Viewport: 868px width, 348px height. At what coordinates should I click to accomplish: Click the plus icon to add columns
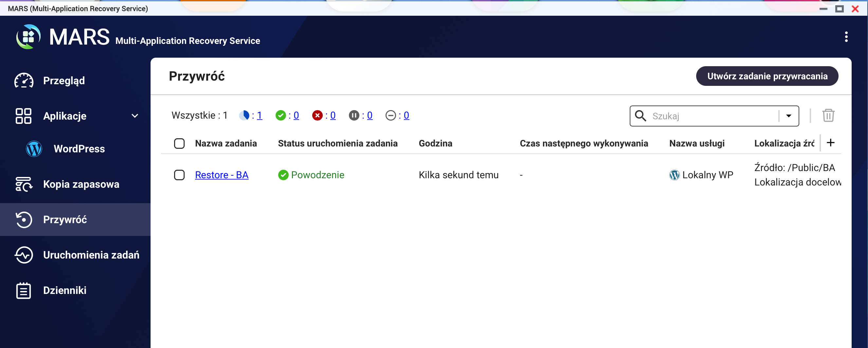click(830, 143)
